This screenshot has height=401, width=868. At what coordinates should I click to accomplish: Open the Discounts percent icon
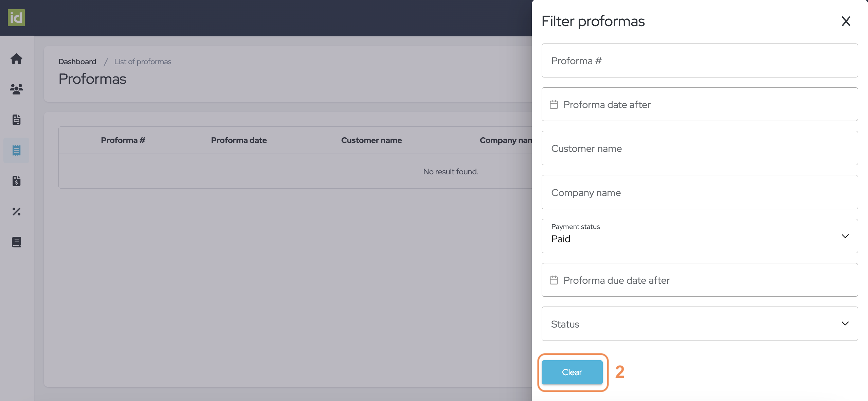[x=16, y=212]
